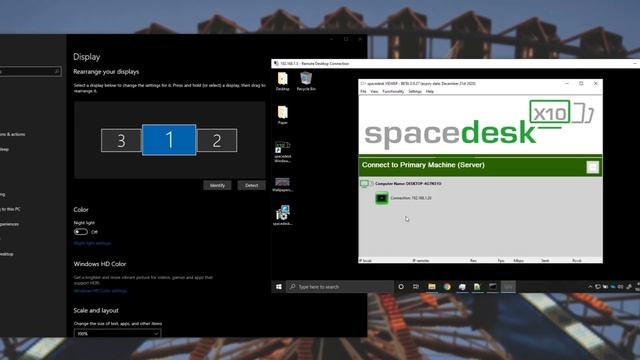Image resolution: width=640 pixels, height=360 pixels.
Task: Click the Cortana circle taskbar icon
Action: point(401,287)
